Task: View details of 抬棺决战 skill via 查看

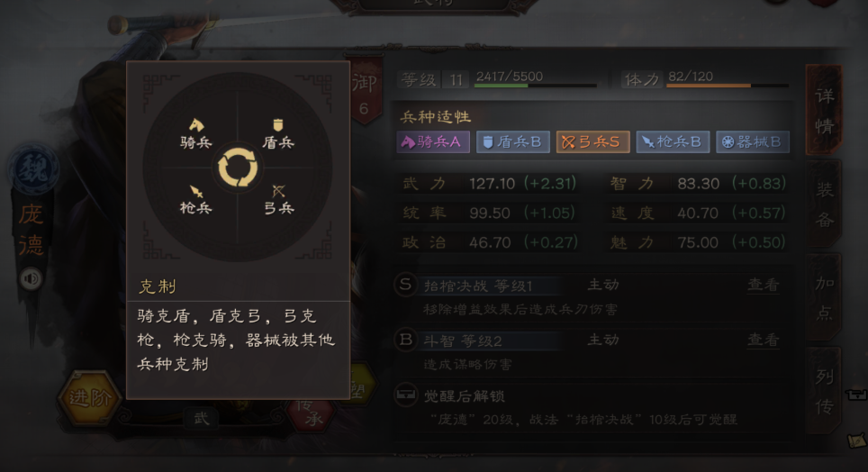Action: pos(764,285)
